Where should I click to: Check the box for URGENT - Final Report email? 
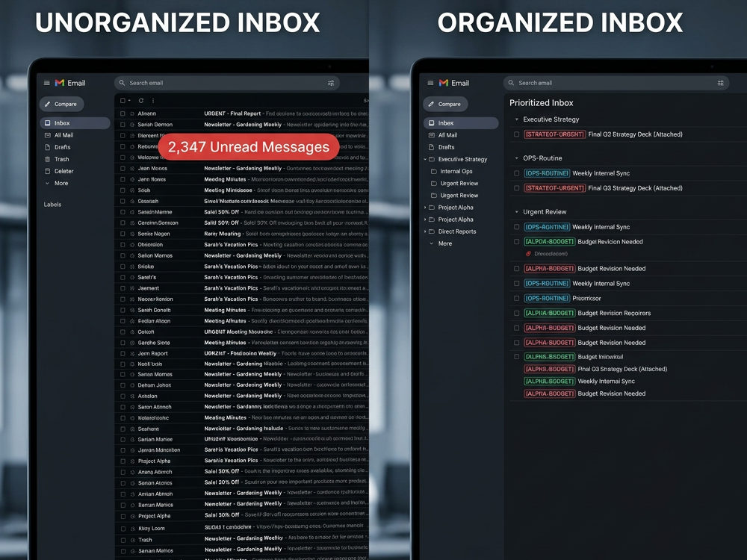point(123,113)
